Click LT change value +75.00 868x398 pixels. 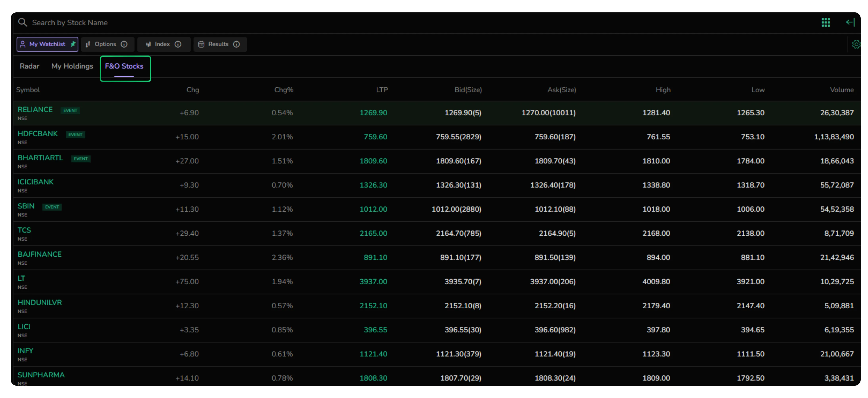point(187,282)
